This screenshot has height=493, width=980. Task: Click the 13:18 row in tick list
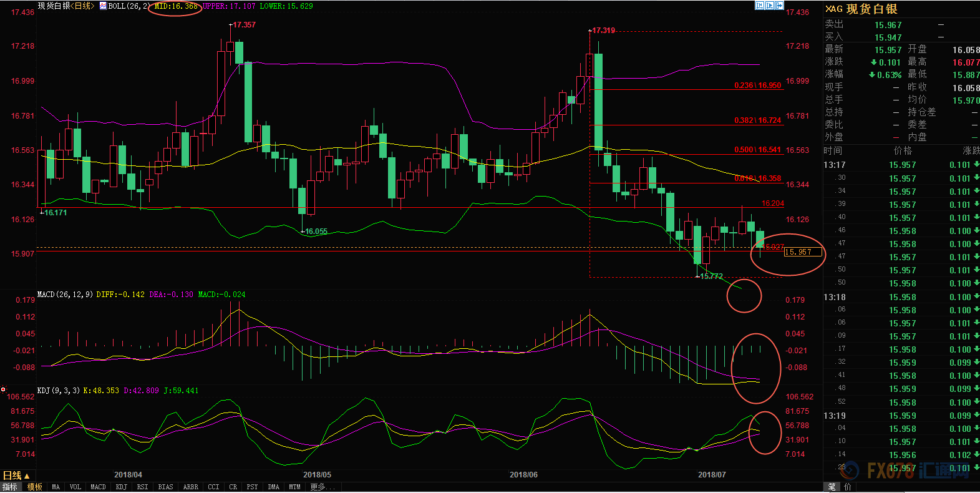901,297
